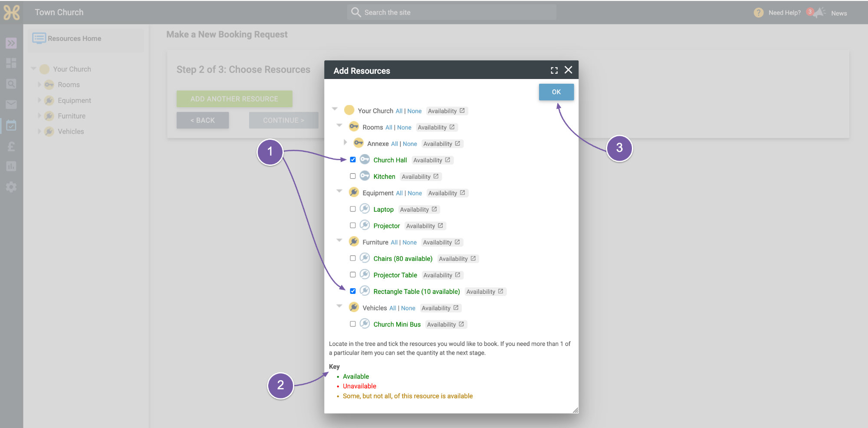The height and width of the screenshot is (428, 868).
Task: Click the Vehicles plug icon in dialog
Action: coord(354,307)
